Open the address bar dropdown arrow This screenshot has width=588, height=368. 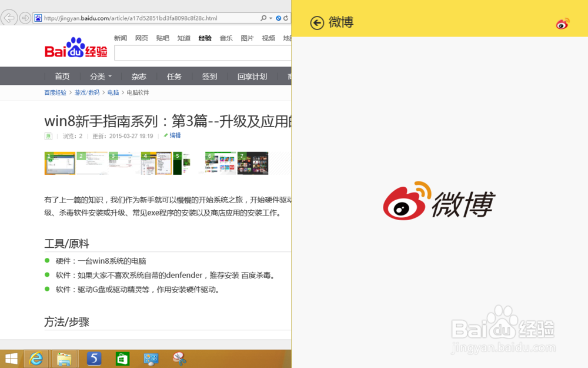pos(270,18)
